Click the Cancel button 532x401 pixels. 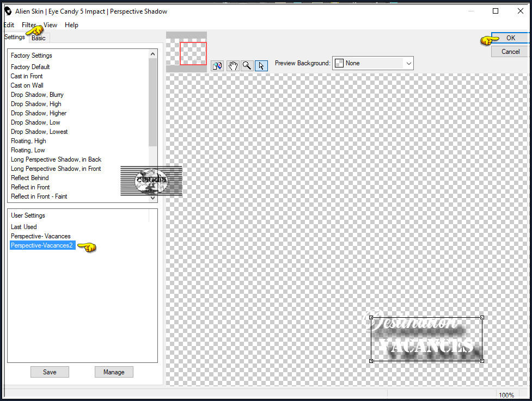click(x=510, y=52)
